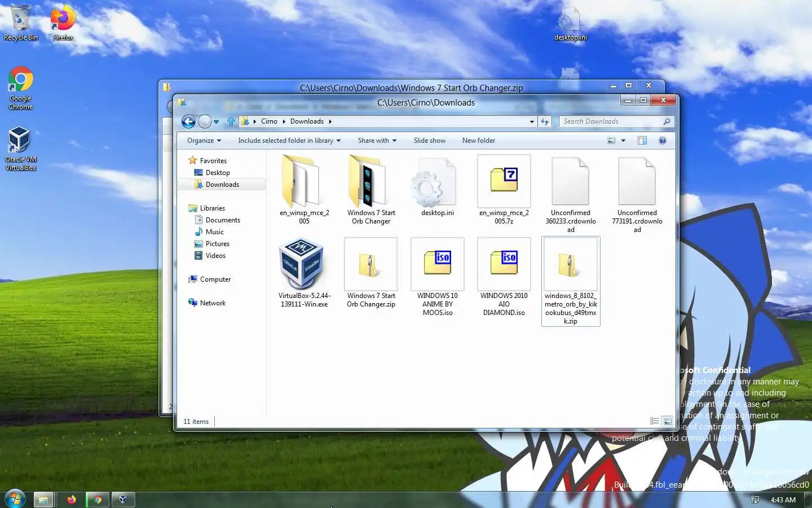This screenshot has height=508, width=812.
Task: Open Oracle VM VirtualBox desktop shortcut
Action: click(21, 148)
